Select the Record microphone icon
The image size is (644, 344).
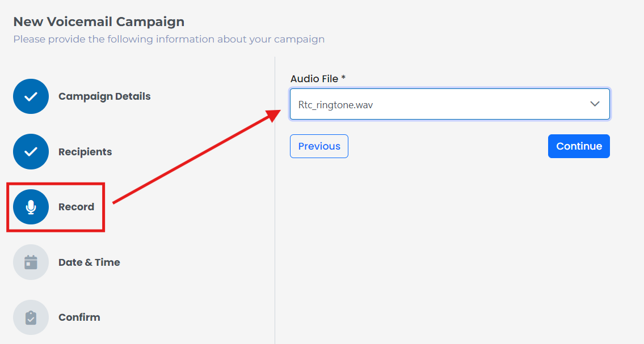[31, 207]
